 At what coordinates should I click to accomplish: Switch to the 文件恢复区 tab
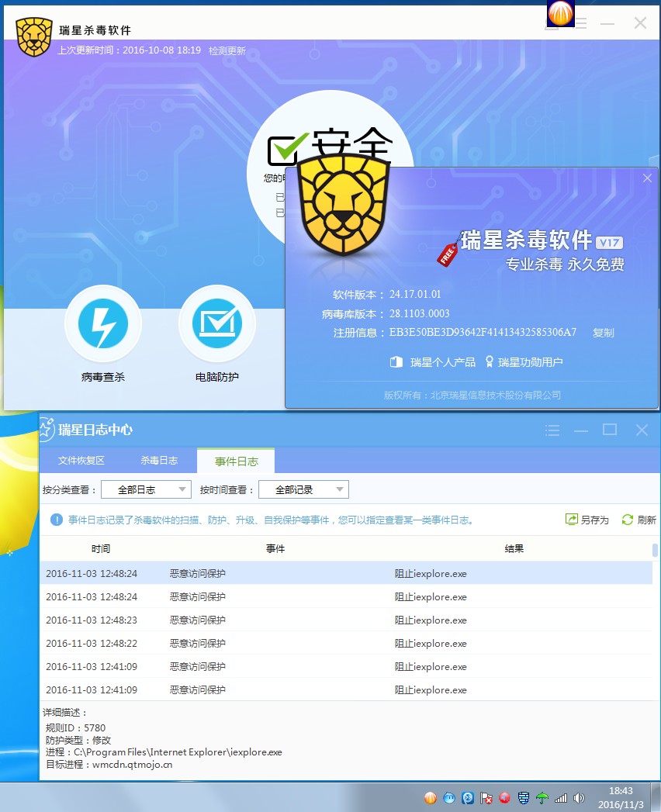click(x=81, y=461)
